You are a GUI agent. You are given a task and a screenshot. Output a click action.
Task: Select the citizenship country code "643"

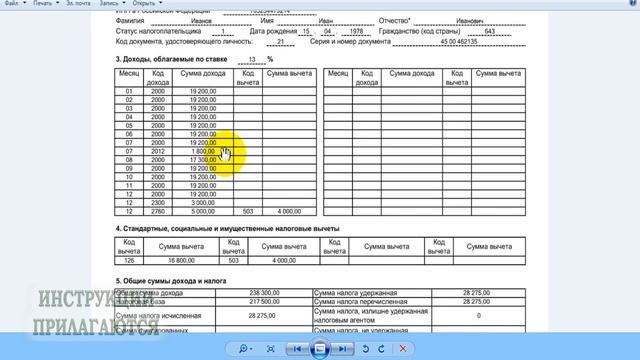click(x=490, y=31)
